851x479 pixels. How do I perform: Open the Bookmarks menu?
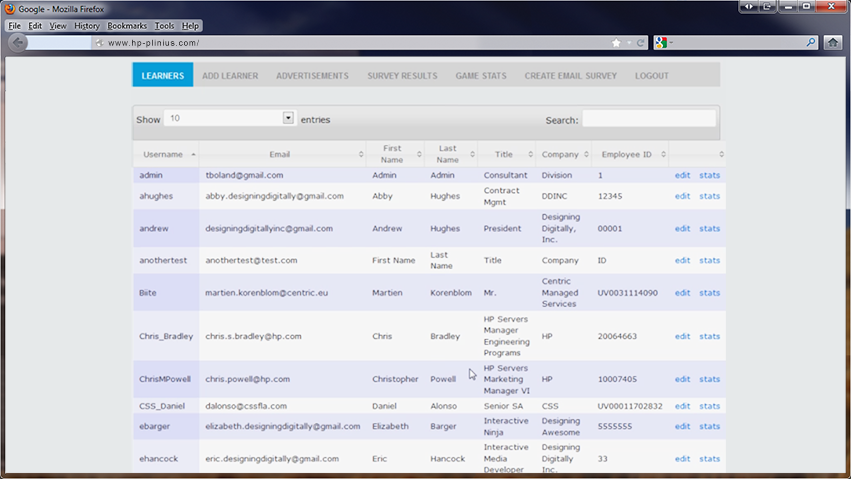tap(127, 25)
